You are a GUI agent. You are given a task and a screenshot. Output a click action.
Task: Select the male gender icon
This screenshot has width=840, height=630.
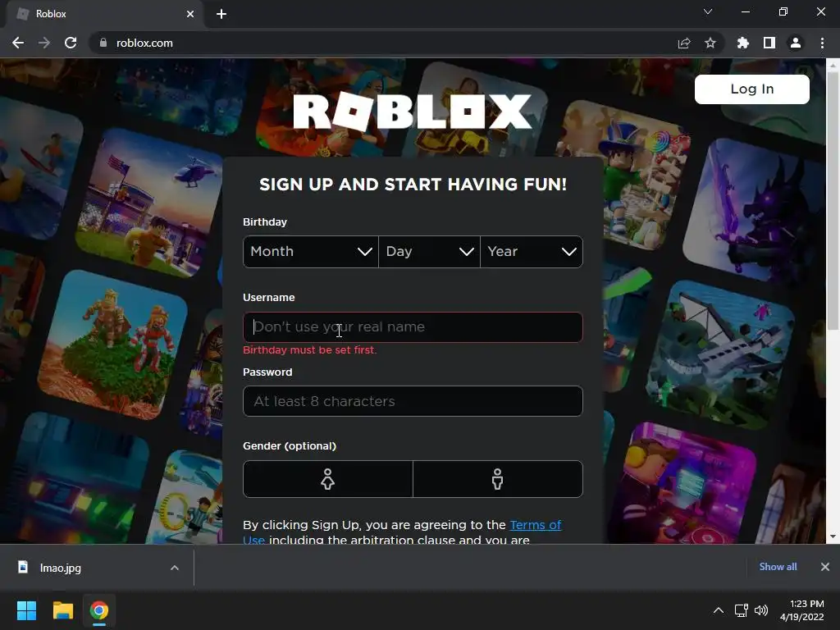[498, 479]
